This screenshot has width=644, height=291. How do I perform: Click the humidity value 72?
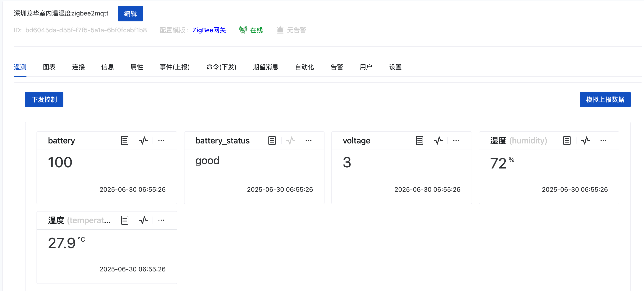point(498,163)
